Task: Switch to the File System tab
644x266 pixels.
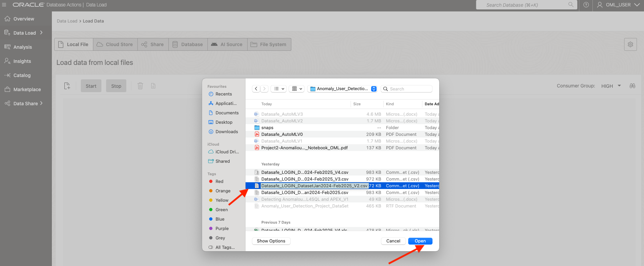Action: [269, 44]
